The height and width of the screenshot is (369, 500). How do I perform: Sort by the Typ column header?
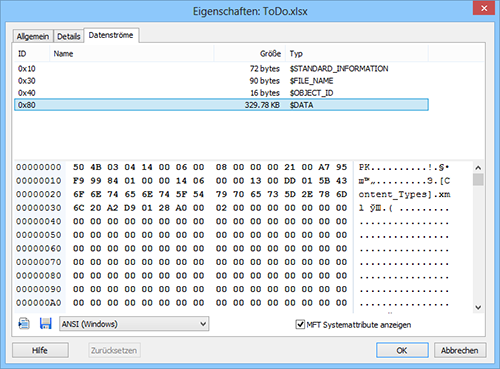coord(357,54)
